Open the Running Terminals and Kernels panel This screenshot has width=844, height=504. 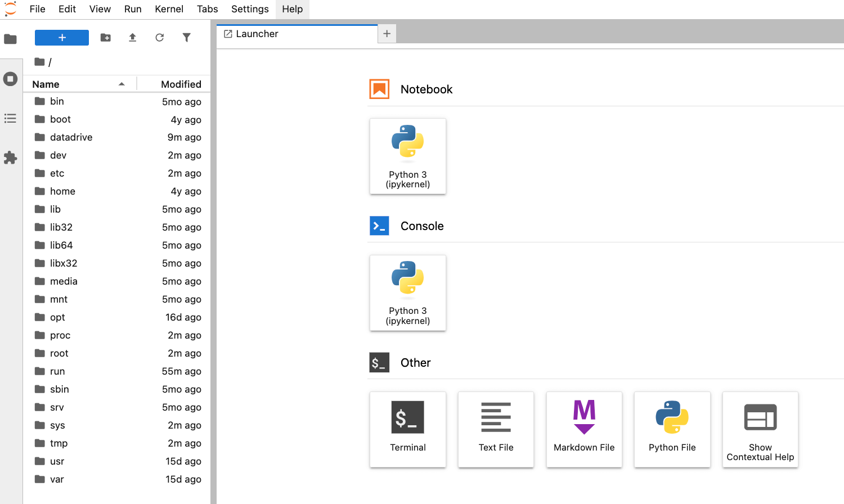click(x=10, y=79)
